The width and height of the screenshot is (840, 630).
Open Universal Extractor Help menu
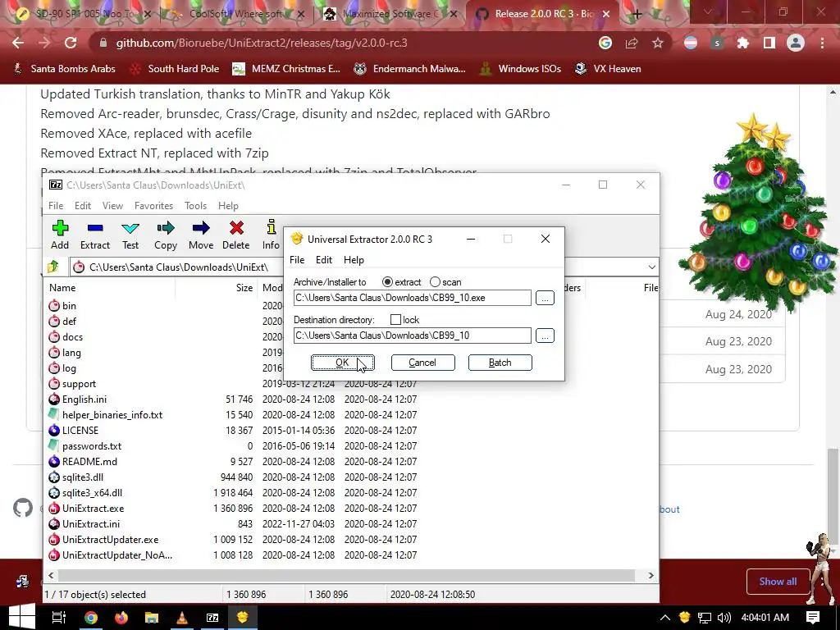pyautogui.click(x=354, y=260)
